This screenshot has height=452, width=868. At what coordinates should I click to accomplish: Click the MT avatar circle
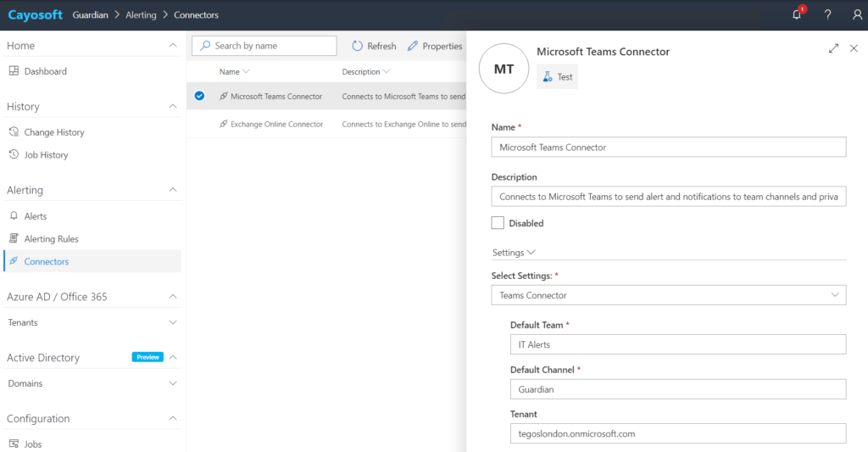(x=504, y=69)
